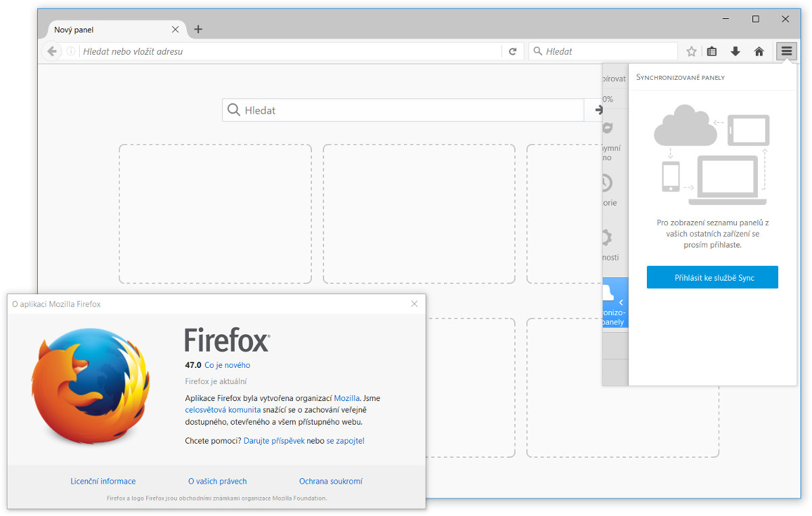
Task: Click the "Synchronizované panely" panel heading
Action: pos(680,78)
